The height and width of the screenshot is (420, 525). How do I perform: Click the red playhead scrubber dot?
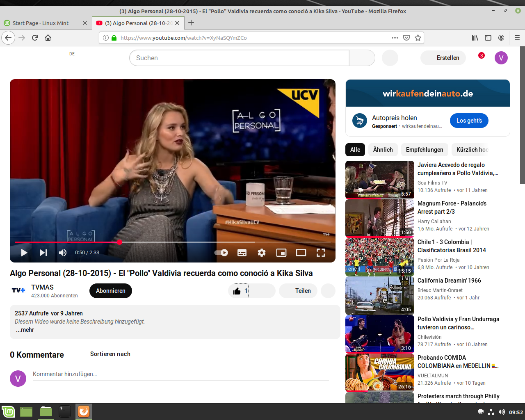pos(119,242)
